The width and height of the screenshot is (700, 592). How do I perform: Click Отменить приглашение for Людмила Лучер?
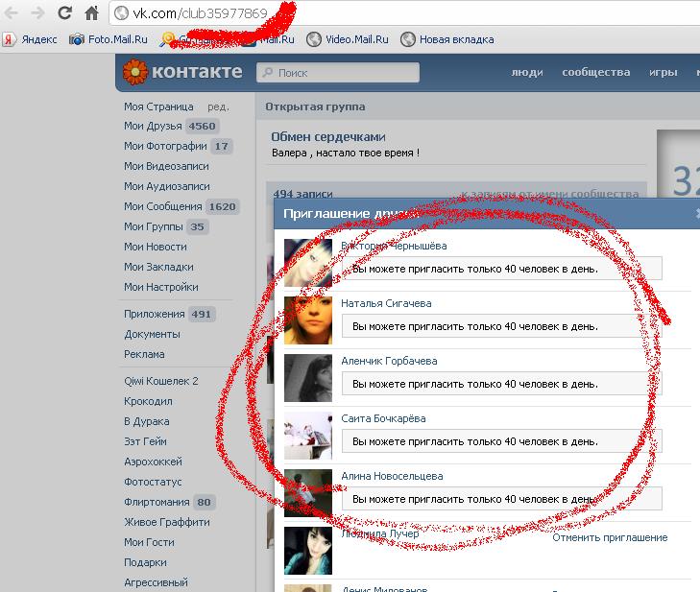(610, 537)
